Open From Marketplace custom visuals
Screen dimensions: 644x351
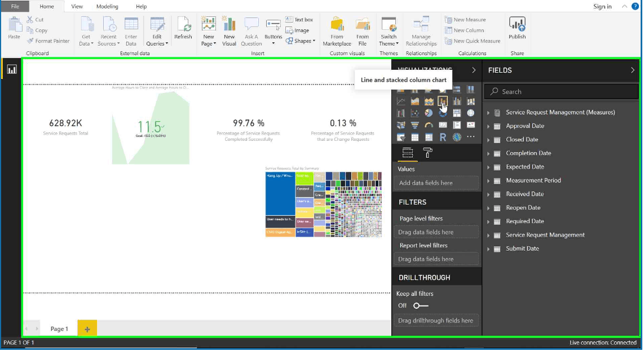337,31
